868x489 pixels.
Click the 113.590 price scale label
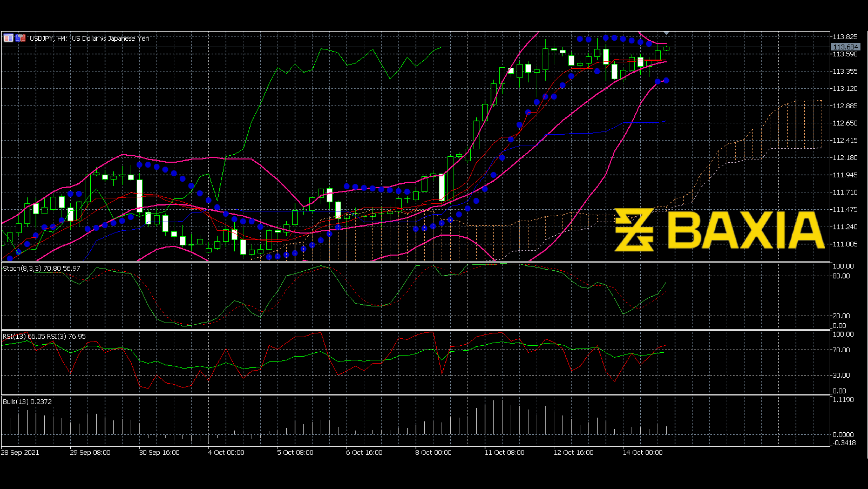[x=845, y=54]
